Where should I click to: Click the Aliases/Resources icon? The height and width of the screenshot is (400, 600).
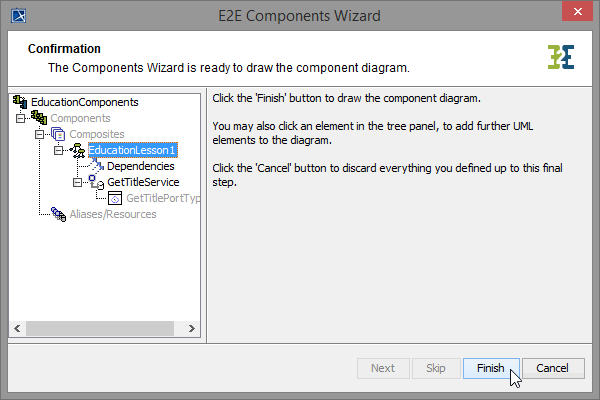[57, 214]
